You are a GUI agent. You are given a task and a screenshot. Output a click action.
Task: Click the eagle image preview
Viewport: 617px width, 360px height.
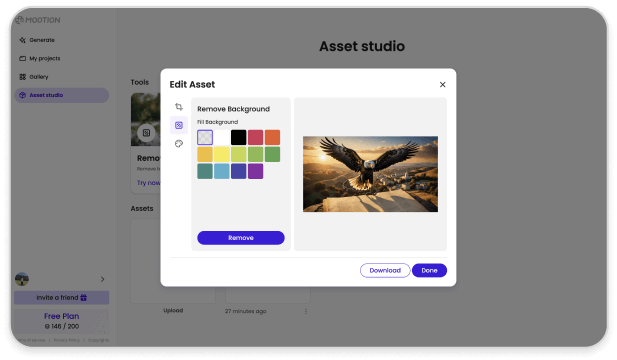tap(370, 174)
